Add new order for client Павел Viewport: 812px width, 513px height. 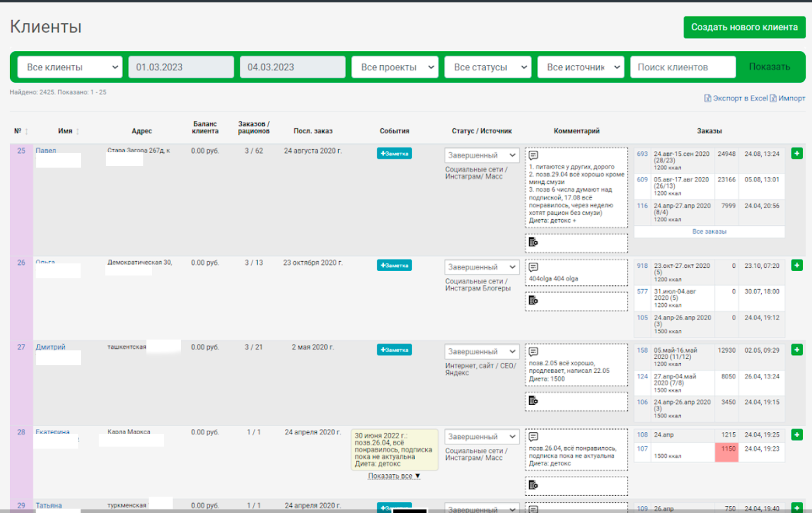tap(797, 153)
